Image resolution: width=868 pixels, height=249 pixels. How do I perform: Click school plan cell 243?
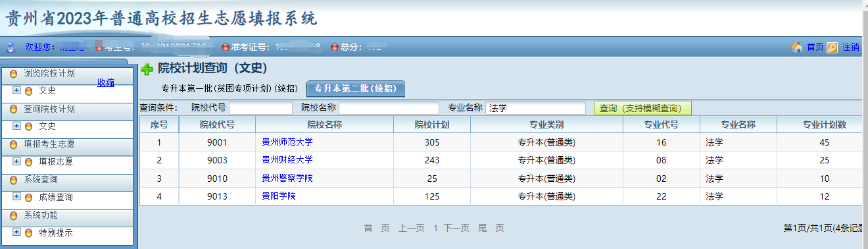coord(432,160)
